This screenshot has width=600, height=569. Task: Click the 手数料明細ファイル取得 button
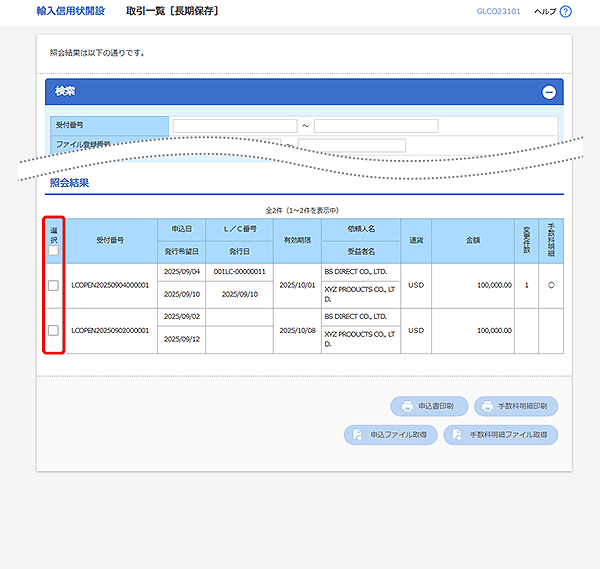[x=501, y=435]
